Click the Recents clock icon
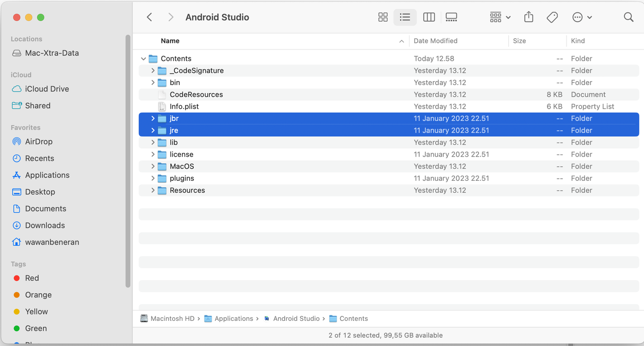 pos(17,158)
